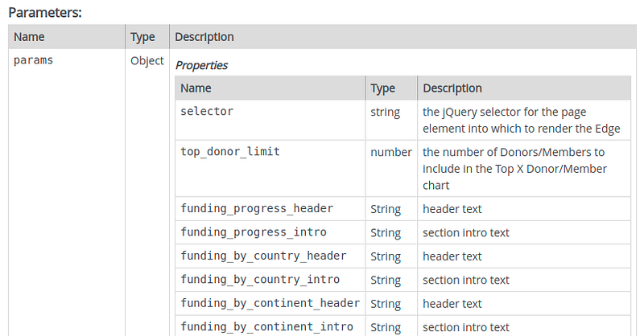Image resolution: width=644 pixels, height=336 pixels.
Task: Click the 'Description' header in Properties table
Action: click(452, 88)
